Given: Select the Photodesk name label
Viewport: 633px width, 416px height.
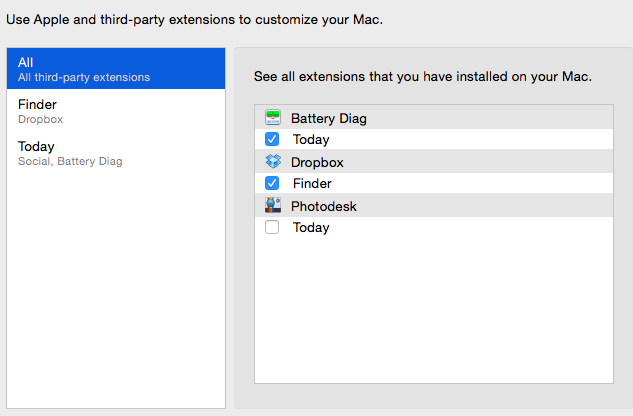Looking at the screenshot, I should 324,206.
